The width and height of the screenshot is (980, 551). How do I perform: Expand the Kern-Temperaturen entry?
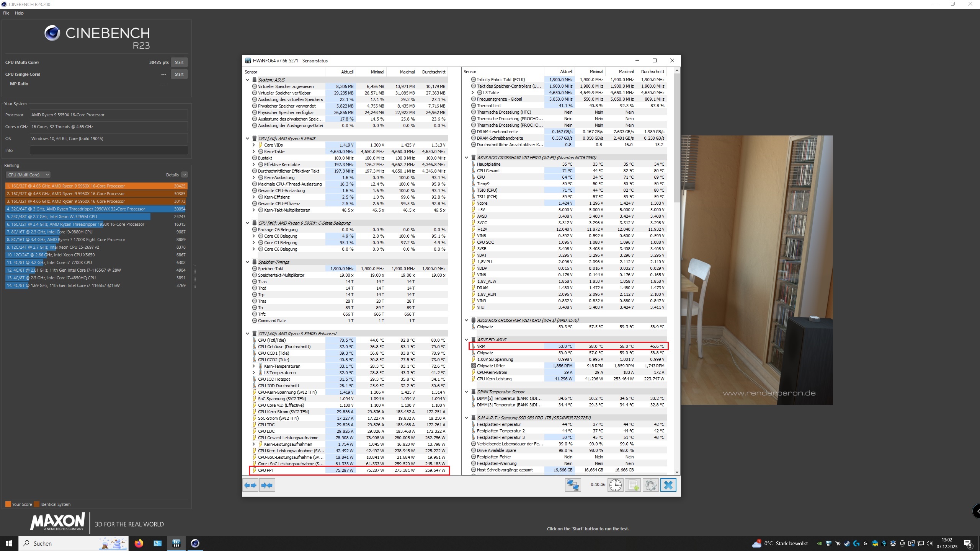click(x=254, y=366)
